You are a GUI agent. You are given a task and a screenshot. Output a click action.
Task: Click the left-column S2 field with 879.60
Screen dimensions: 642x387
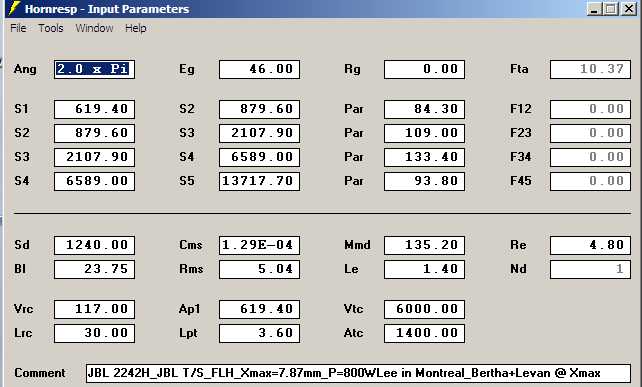pos(94,134)
